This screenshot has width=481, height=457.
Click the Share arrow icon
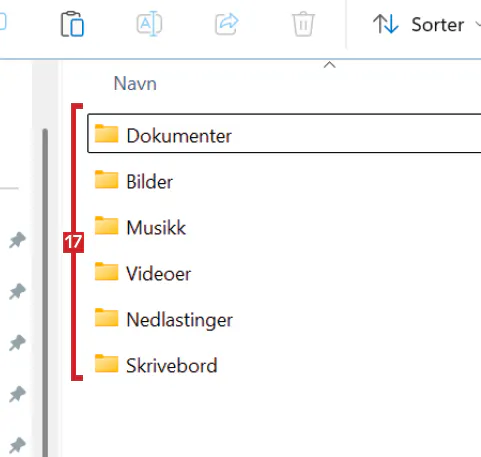pyautogui.click(x=226, y=24)
